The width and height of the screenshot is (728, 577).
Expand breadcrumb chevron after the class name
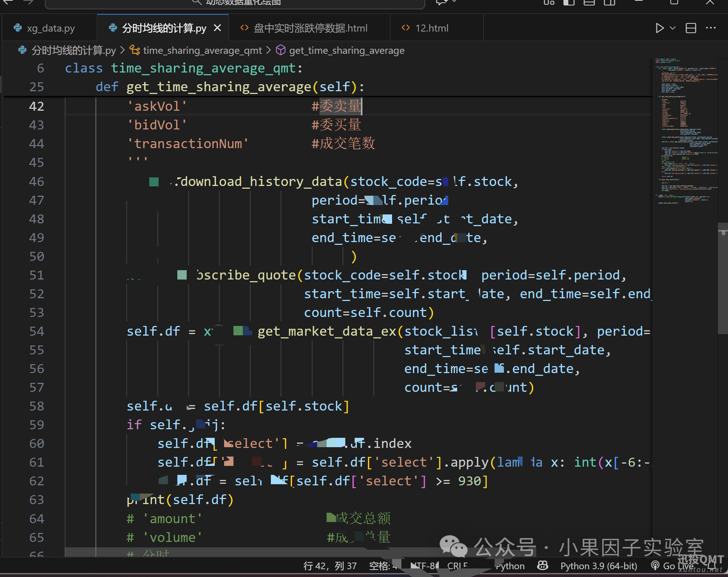(269, 50)
